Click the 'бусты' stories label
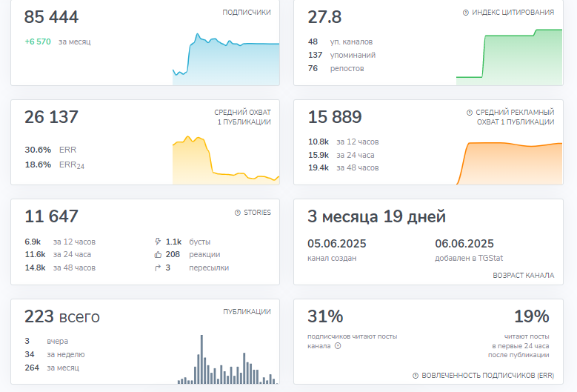This screenshot has height=392, width=577. [x=200, y=242]
